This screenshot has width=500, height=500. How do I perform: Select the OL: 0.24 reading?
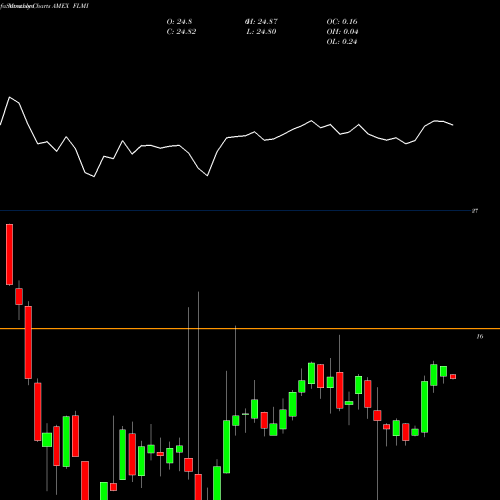click(x=342, y=42)
